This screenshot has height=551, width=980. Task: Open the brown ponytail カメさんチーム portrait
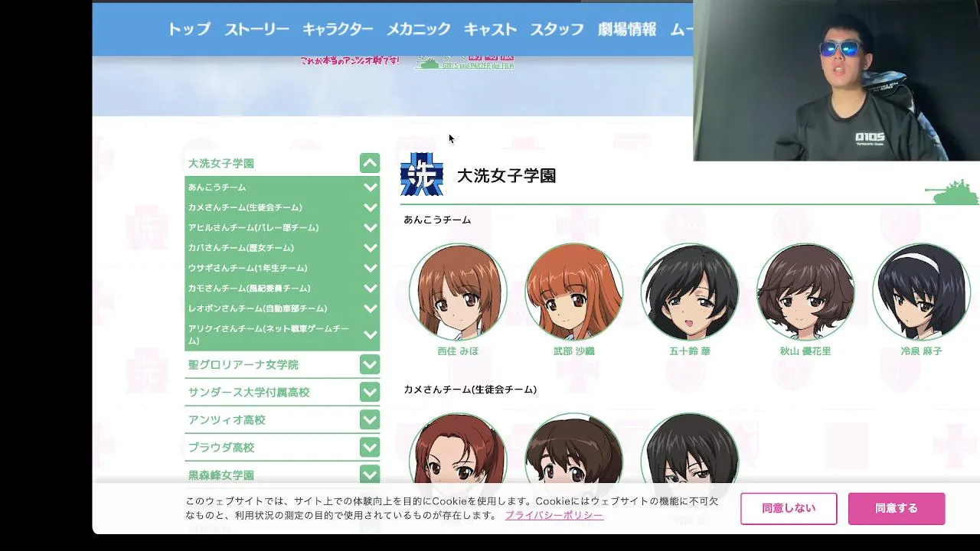573,448
